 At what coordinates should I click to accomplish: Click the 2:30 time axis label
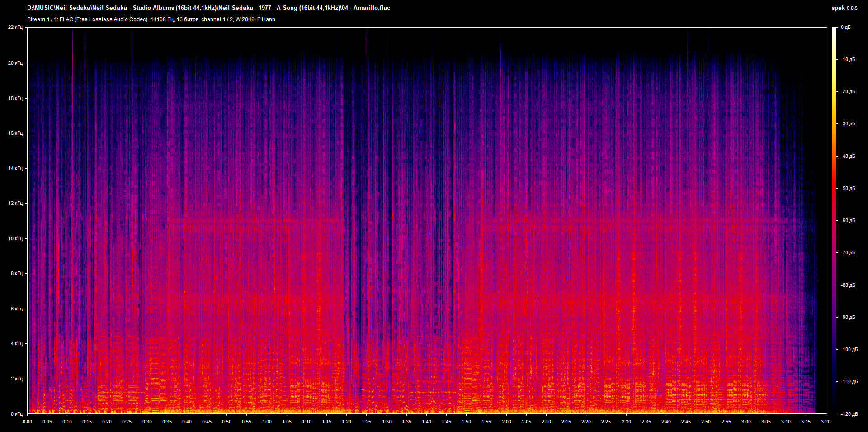click(x=626, y=422)
